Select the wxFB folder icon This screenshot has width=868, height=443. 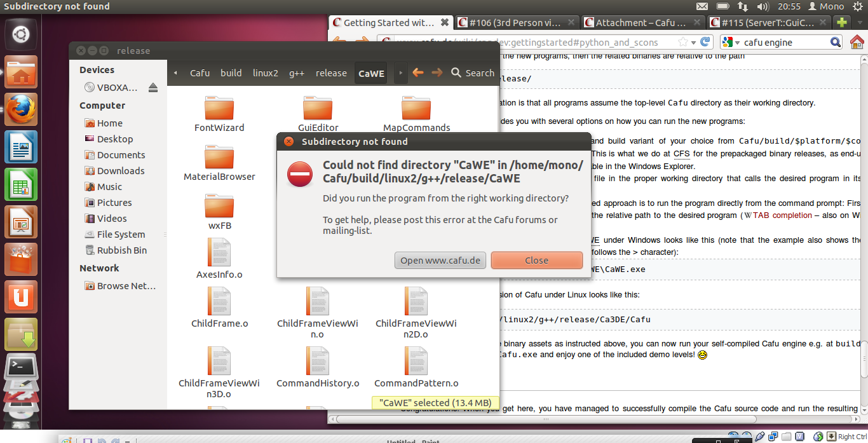pos(219,206)
